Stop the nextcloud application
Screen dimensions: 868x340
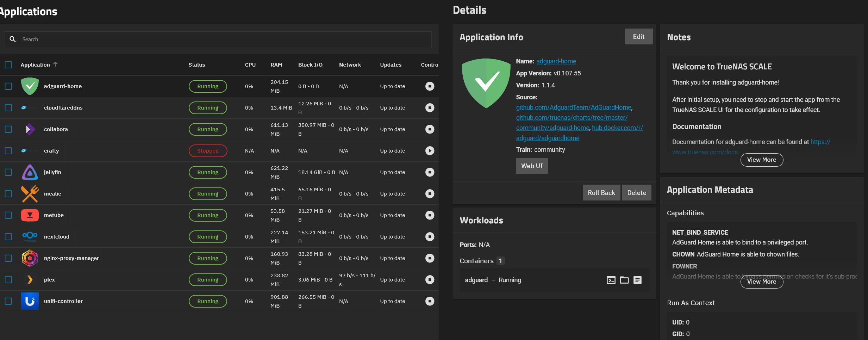coord(430,237)
